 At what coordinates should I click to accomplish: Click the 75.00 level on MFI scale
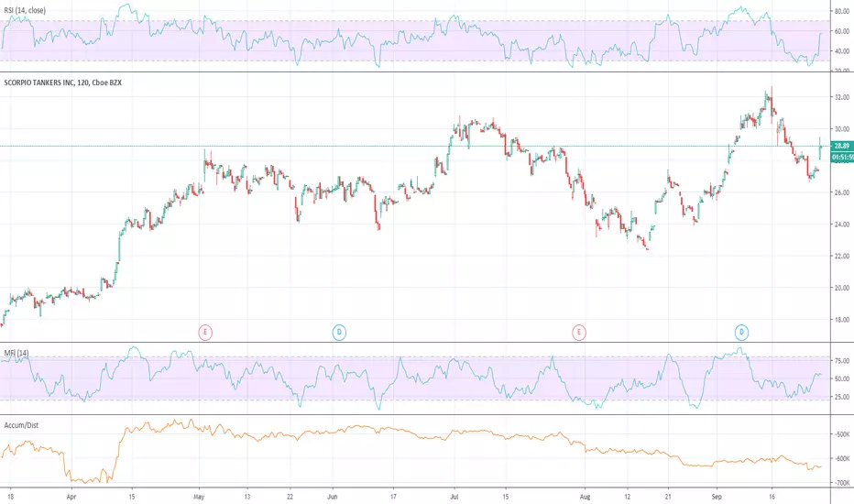(842, 361)
